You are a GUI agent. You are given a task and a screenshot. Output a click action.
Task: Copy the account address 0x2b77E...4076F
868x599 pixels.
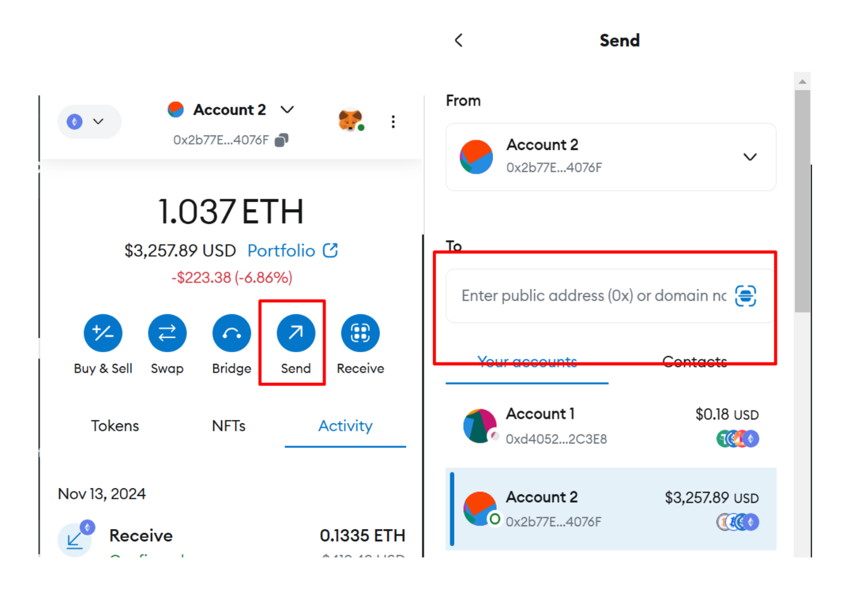pyautogui.click(x=282, y=140)
